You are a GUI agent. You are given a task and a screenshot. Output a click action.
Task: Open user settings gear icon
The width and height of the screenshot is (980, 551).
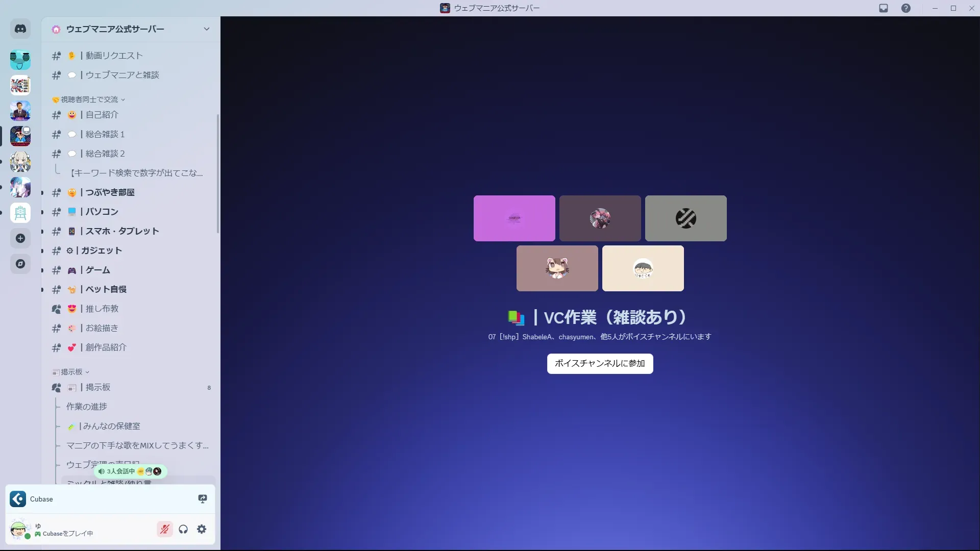[202, 529]
